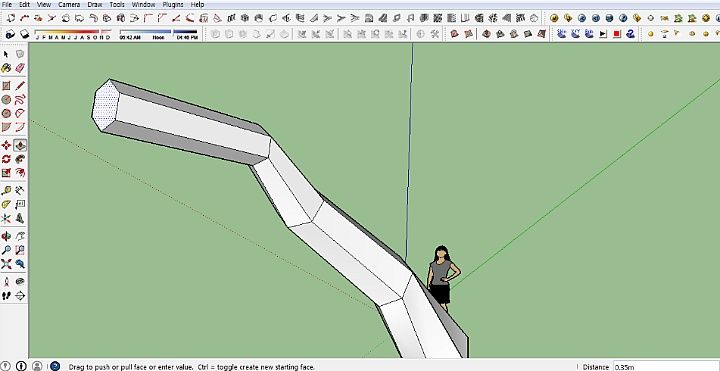
Task: Select the pink Eraser tool
Action: [x=20, y=68]
